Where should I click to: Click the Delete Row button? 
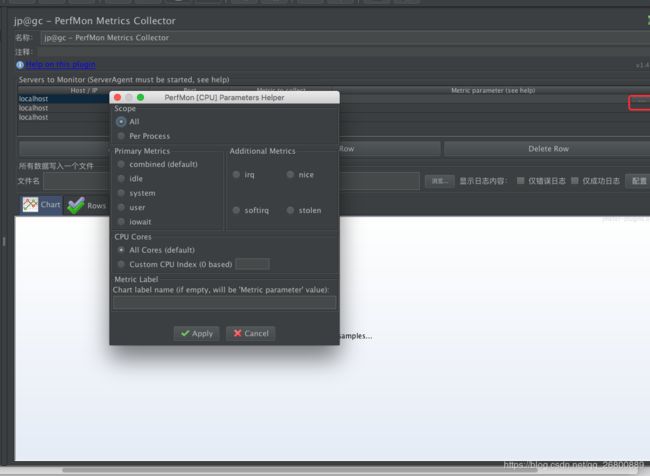coord(548,149)
